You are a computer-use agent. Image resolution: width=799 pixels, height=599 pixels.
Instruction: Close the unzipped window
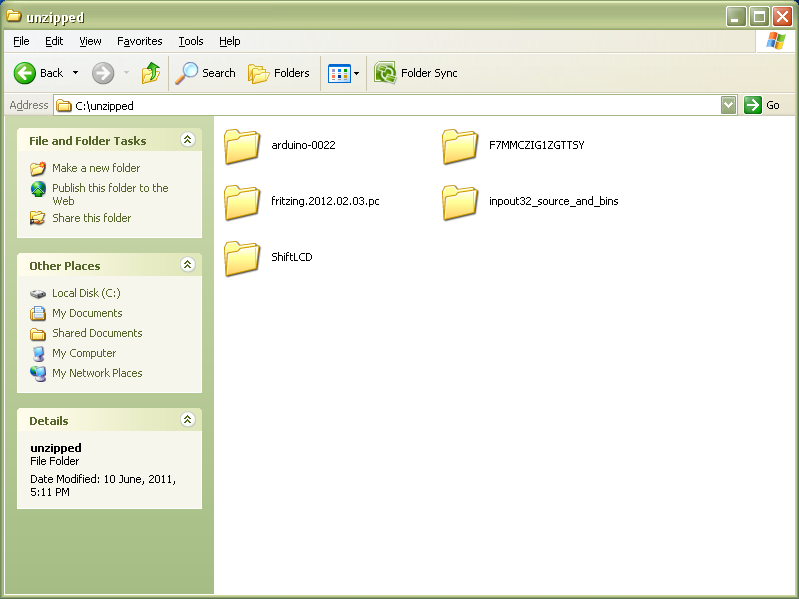(782, 17)
